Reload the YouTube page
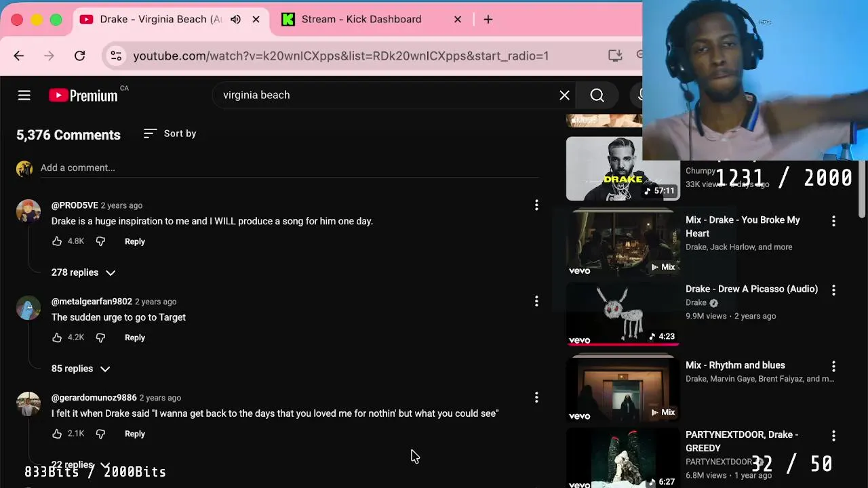This screenshot has height=488, width=868. [x=79, y=56]
